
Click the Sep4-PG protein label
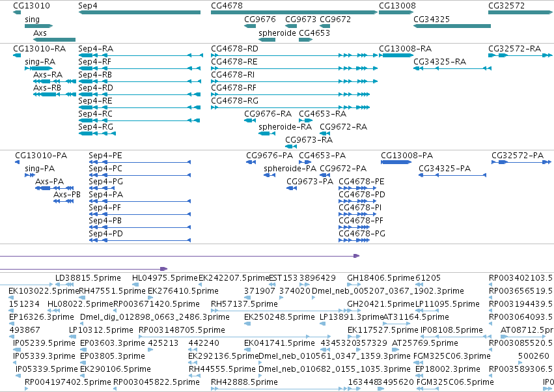(105, 182)
